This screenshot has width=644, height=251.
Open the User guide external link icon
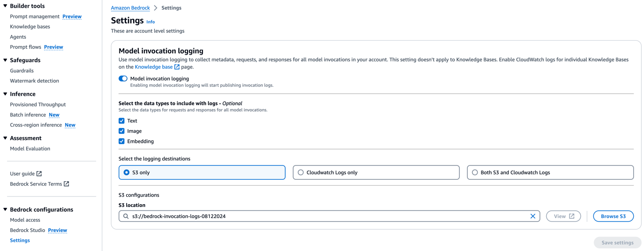(39, 173)
